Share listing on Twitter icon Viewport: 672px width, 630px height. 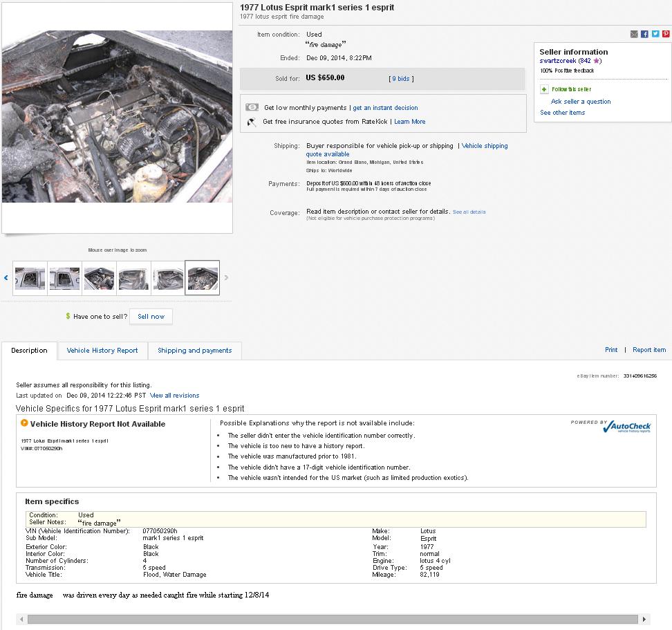point(655,34)
